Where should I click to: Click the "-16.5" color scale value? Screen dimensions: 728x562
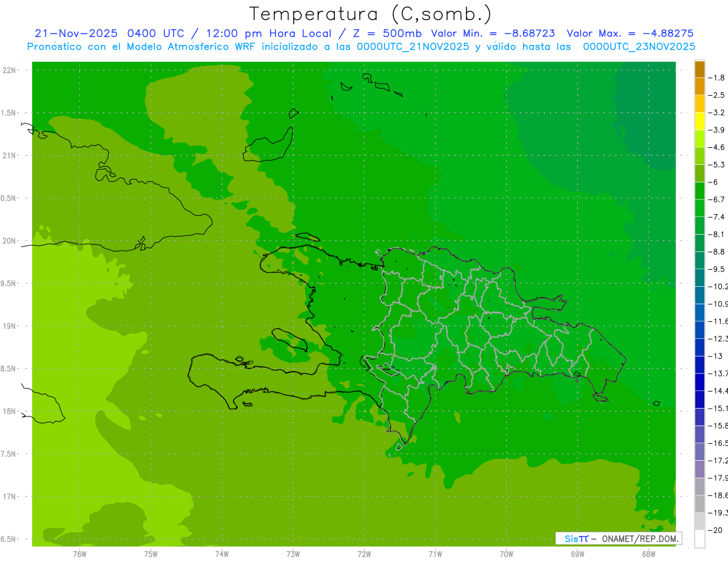coord(718,443)
